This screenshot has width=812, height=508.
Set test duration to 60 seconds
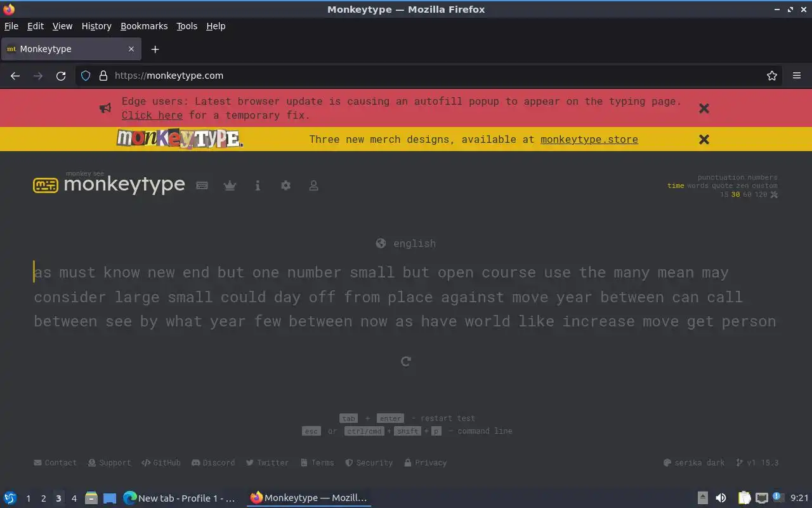pyautogui.click(x=747, y=194)
